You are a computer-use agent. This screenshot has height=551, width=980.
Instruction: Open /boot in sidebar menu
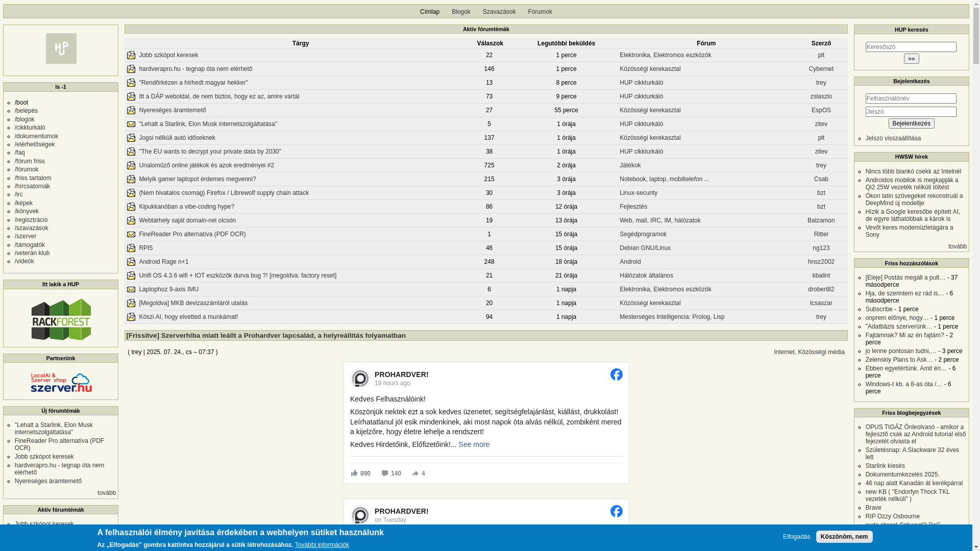click(x=21, y=103)
